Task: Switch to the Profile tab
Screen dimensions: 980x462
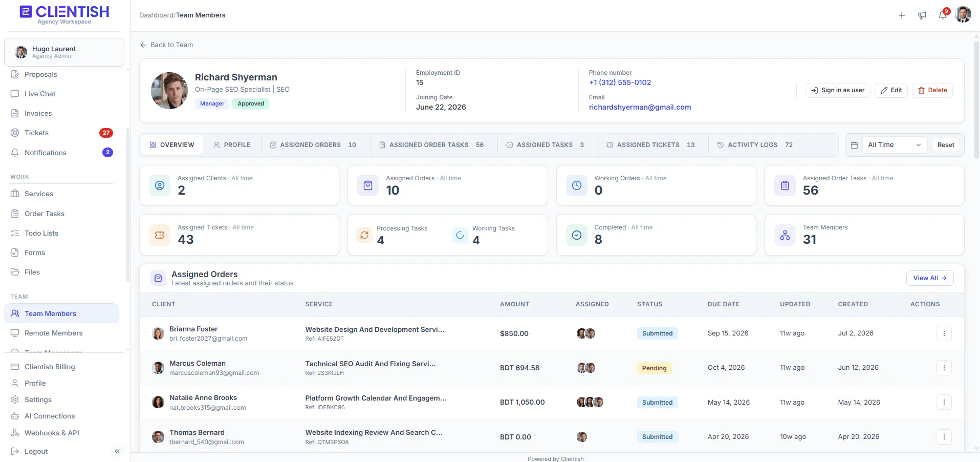Action: point(232,145)
